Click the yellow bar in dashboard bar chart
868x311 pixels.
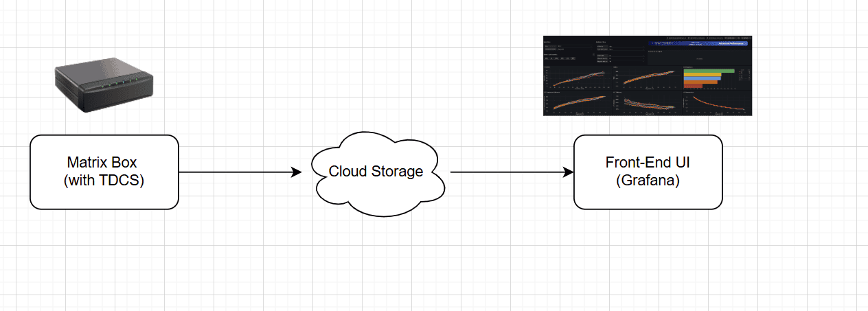(x=702, y=75)
